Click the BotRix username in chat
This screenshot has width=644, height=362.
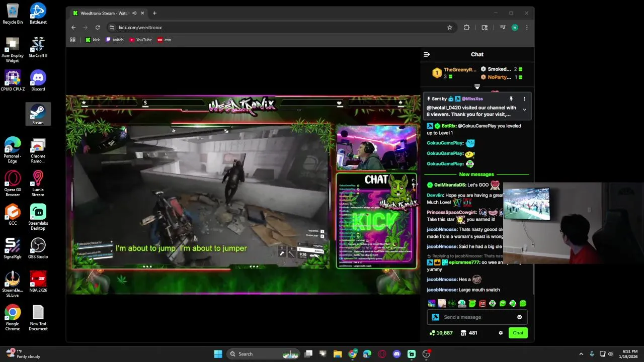449,126
